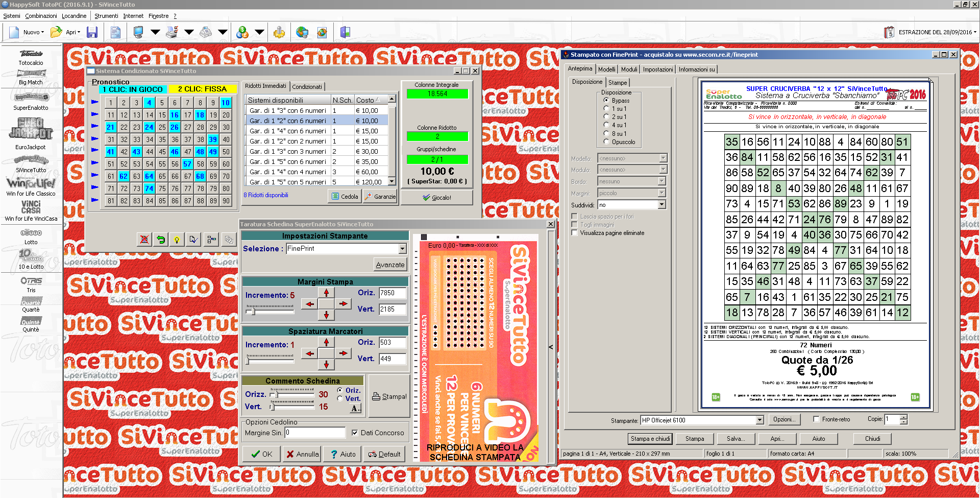Image resolution: width=980 pixels, height=498 pixels.
Task: Click the printer with checkmarks icon
Action: click(172, 32)
